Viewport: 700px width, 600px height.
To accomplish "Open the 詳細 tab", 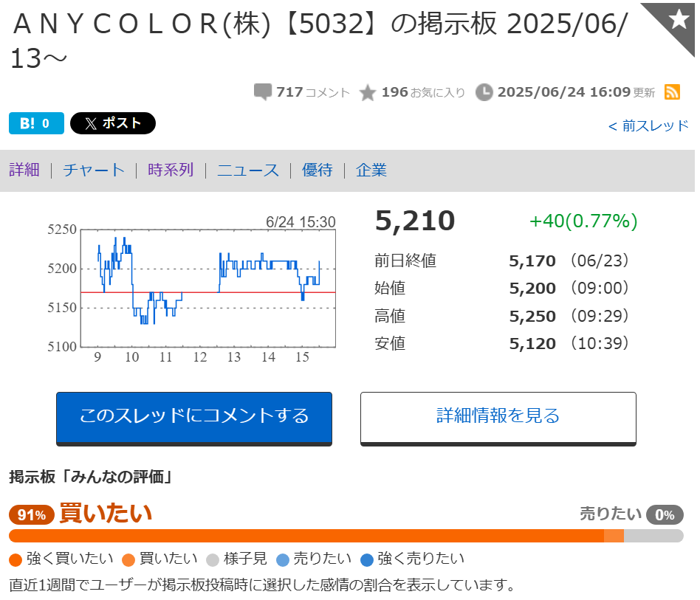I will (x=24, y=170).
